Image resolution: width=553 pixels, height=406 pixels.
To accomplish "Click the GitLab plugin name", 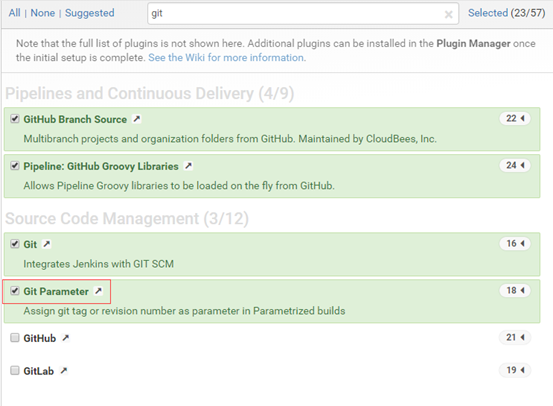I will click(39, 371).
